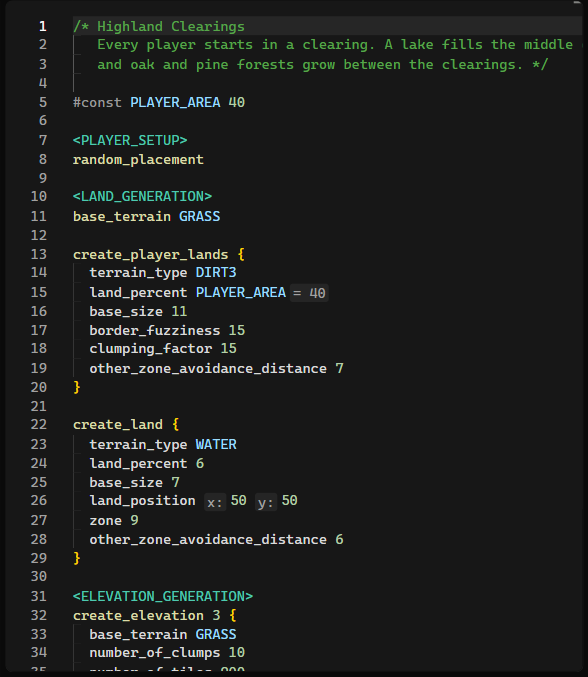
Task: Click the <ELEVATION_GENERATION> section header
Action: [163, 596]
